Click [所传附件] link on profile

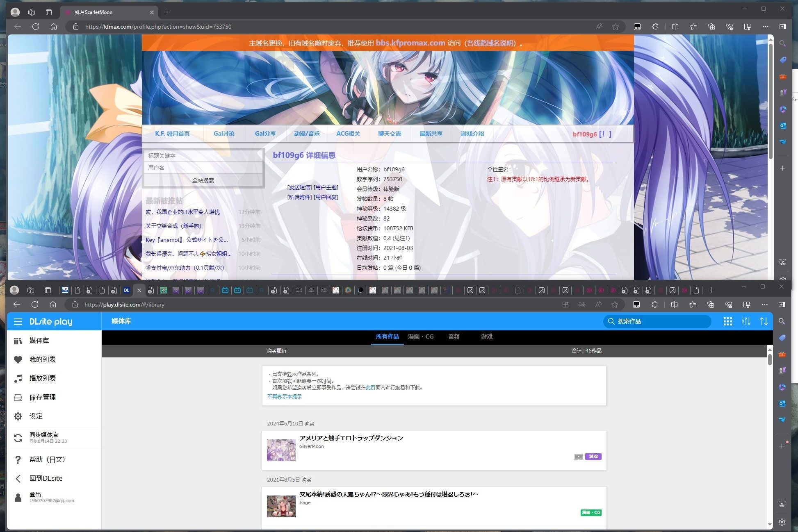coord(299,197)
